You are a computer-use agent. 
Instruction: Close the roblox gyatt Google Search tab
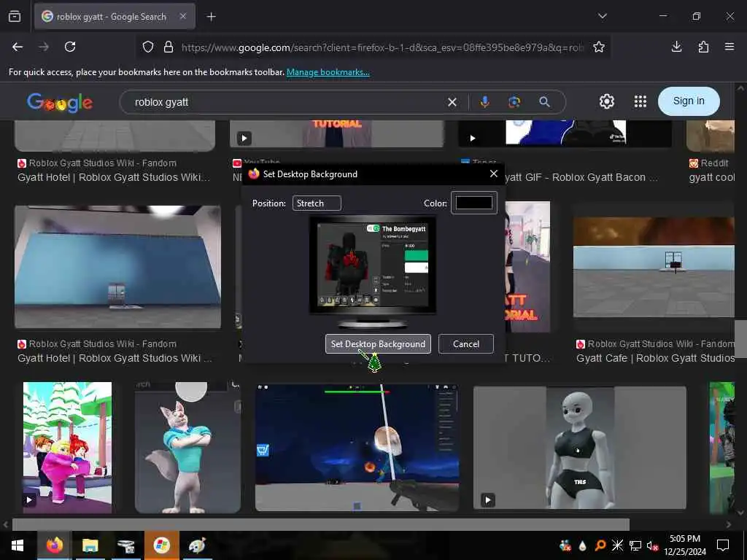point(183,17)
